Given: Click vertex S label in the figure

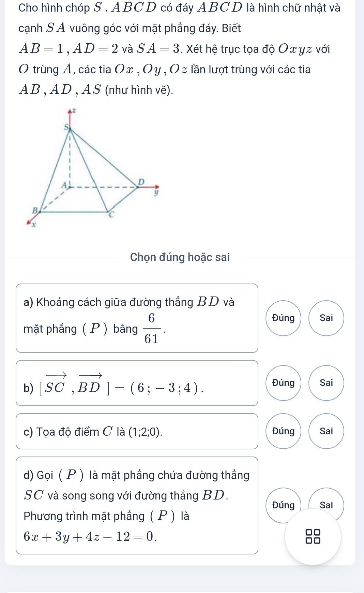Looking at the screenshot, I should [66, 127].
